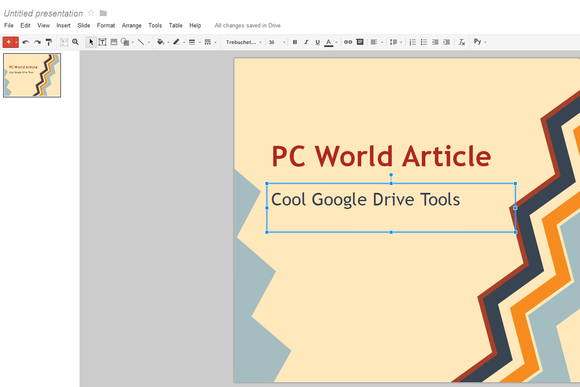Open the text color picker
Image resolution: width=580 pixels, height=387 pixels.
click(329, 43)
